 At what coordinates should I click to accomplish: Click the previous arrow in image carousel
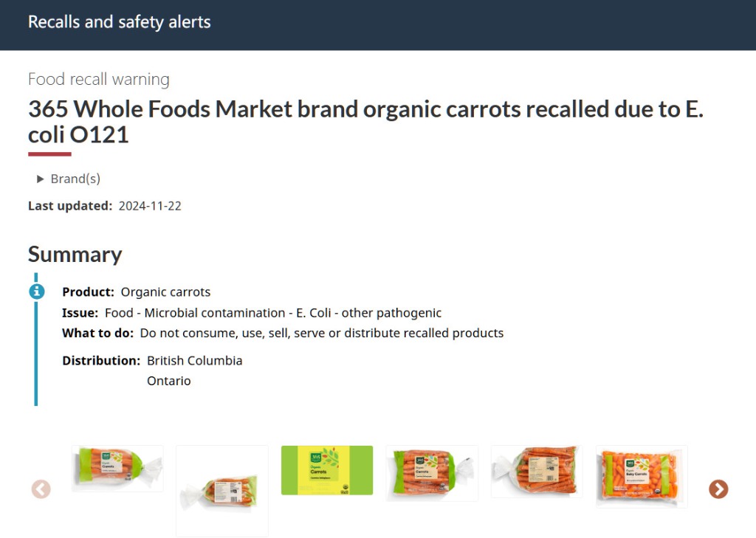[41, 489]
